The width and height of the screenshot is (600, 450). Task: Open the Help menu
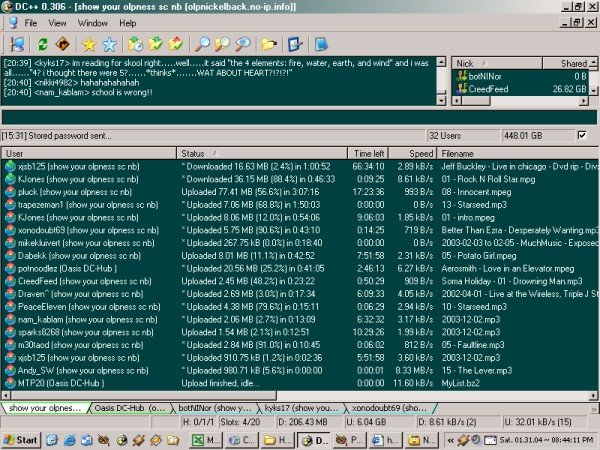click(127, 23)
